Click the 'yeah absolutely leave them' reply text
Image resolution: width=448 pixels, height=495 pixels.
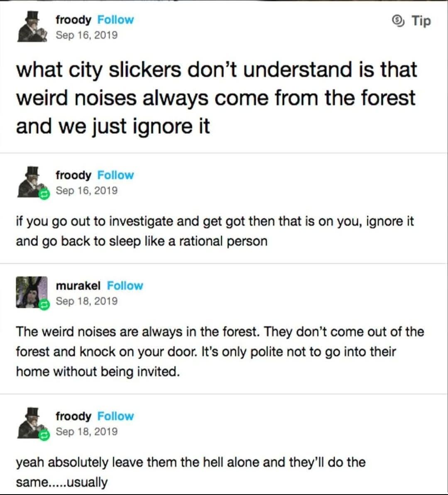tap(191, 472)
